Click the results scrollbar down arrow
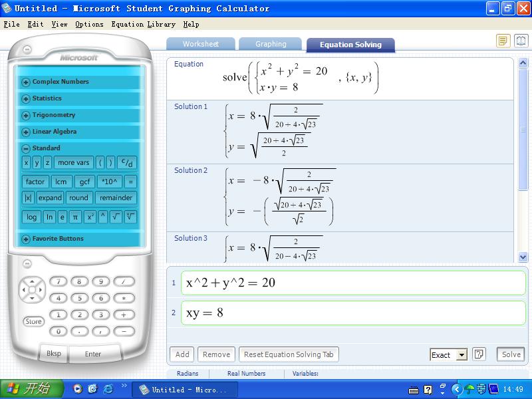Image resolution: width=532 pixels, height=399 pixels. (523, 257)
